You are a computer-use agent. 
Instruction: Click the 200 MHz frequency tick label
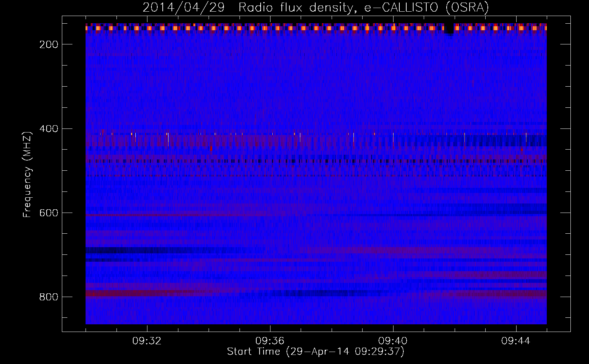click(49, 44)
